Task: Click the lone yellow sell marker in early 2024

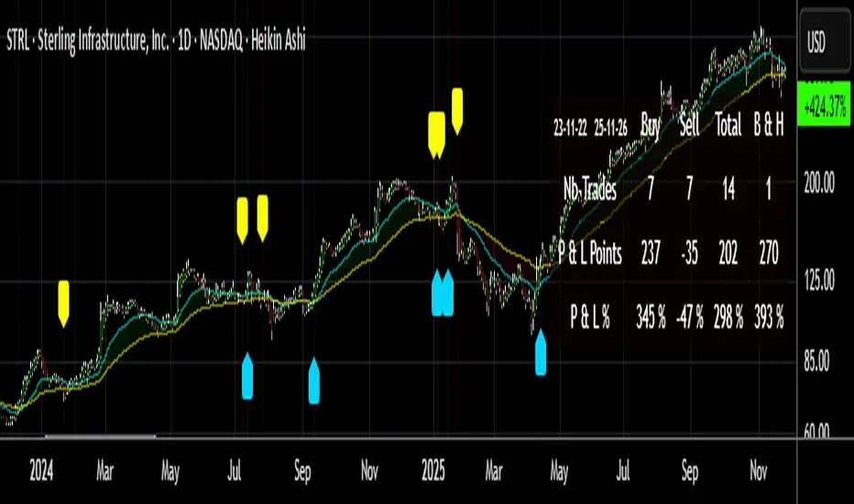Action: tap(64, 304)
